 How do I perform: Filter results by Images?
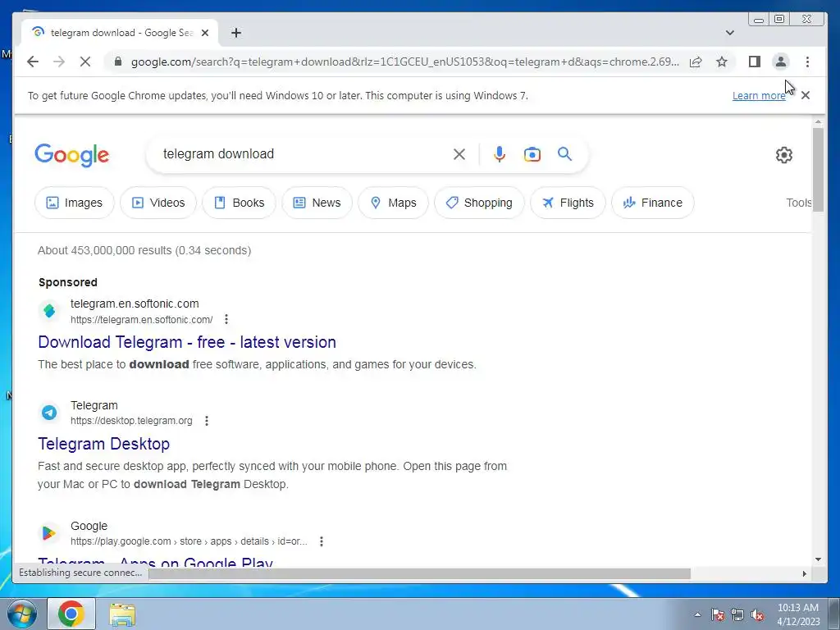click(x=75, y=203)
